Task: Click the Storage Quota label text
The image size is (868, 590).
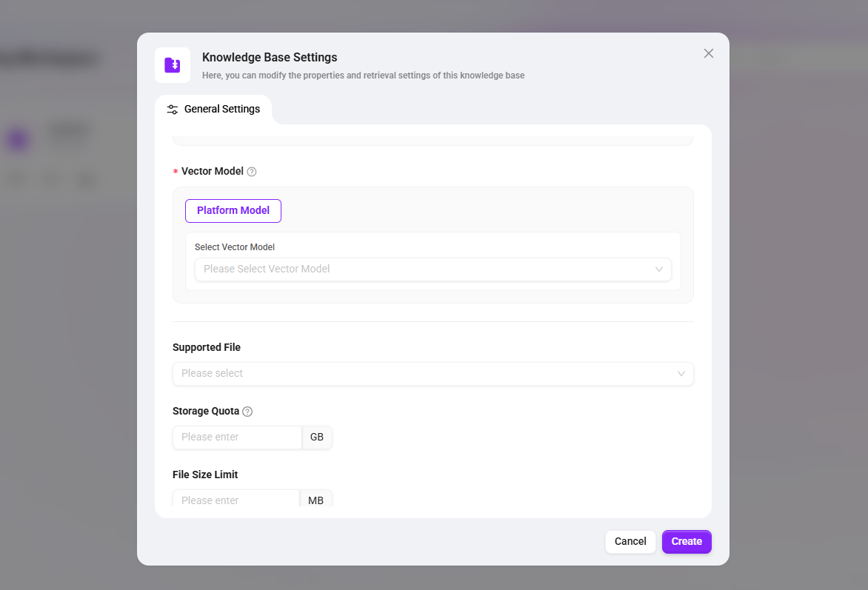Action: coord(206,412)
